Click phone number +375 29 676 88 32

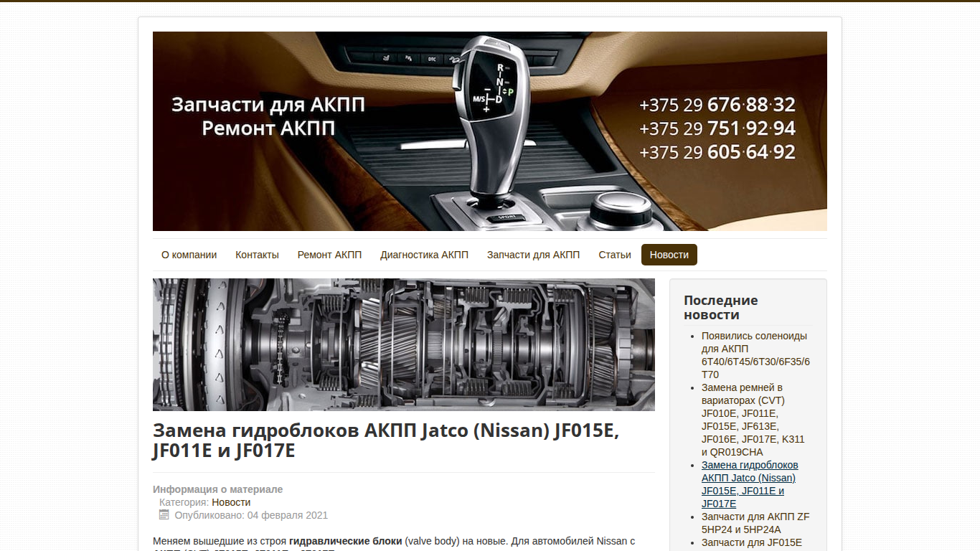[717, 105]
